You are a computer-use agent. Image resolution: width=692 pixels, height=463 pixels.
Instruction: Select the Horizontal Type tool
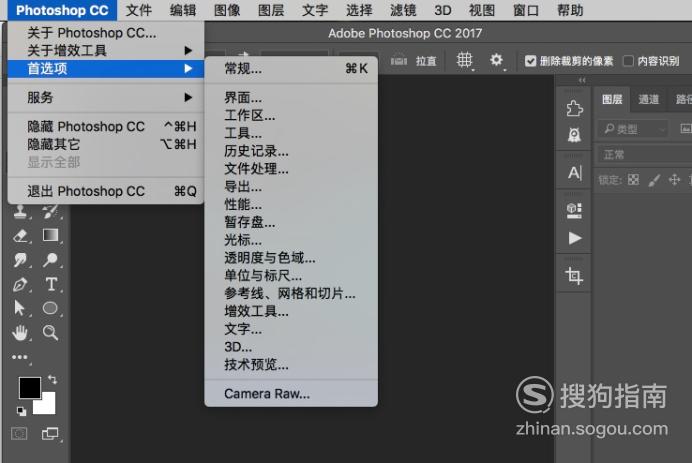pos(51,284)
